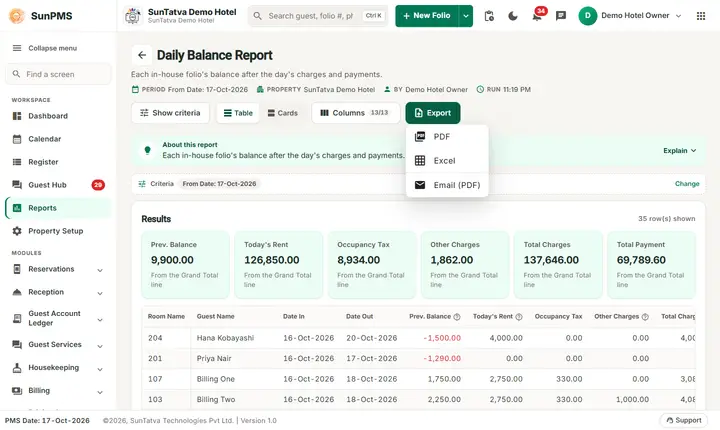Click the Excel grid icon
This screenshot has height=430, width=720.
tap(420, 160)
